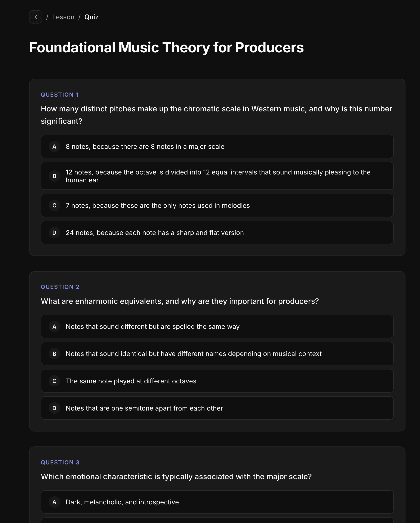Click the letter B badge in Question 1

click(x=54, y=176)
